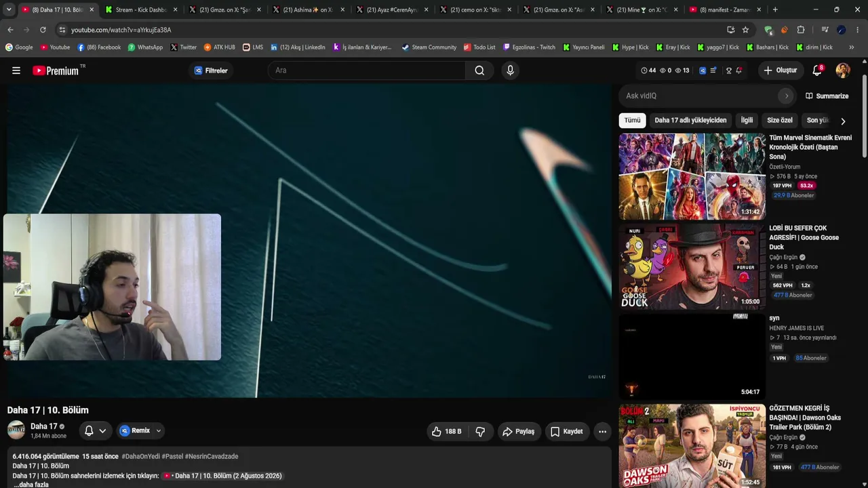Click the search magnifier button
The height and width of the screenshot is (488, 868).
click(479, 70)
